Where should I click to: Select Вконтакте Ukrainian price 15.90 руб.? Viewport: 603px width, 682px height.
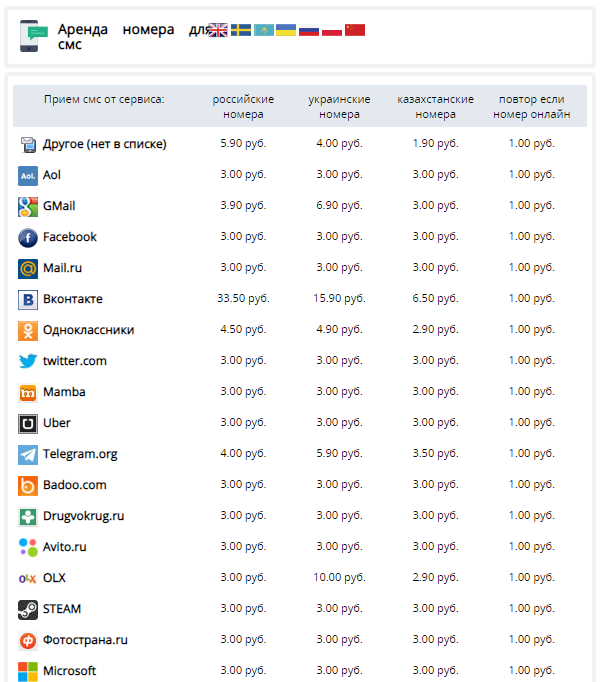(x=339, y=298)
